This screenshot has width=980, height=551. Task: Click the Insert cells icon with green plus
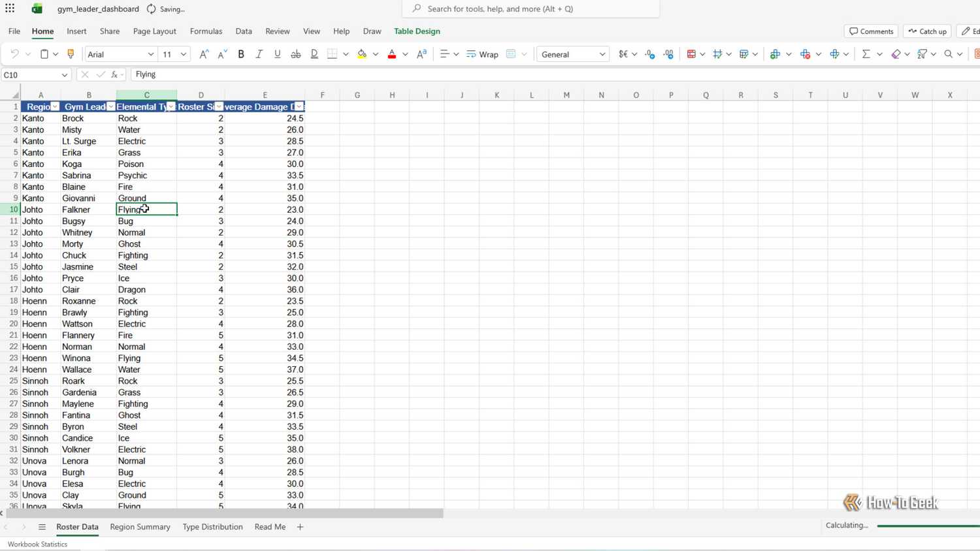pos(776,54)
